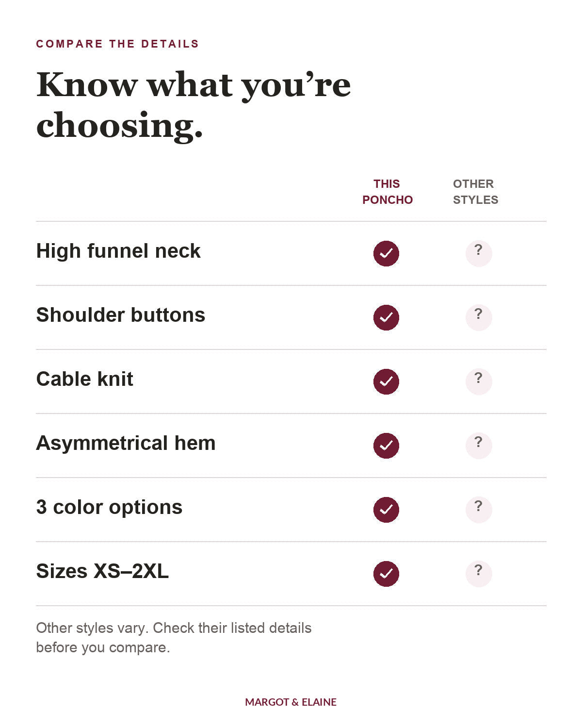Image resolution: width=582 pixels, height=728 pixels.
Task: Click the Sizes XS–2XL row label
Action: point(102,571)
